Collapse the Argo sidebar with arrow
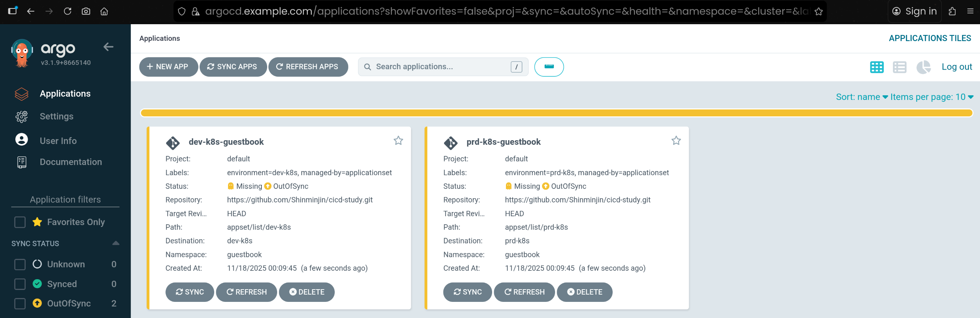The width and height of the screenshot is (980, 318). point(108,47)
